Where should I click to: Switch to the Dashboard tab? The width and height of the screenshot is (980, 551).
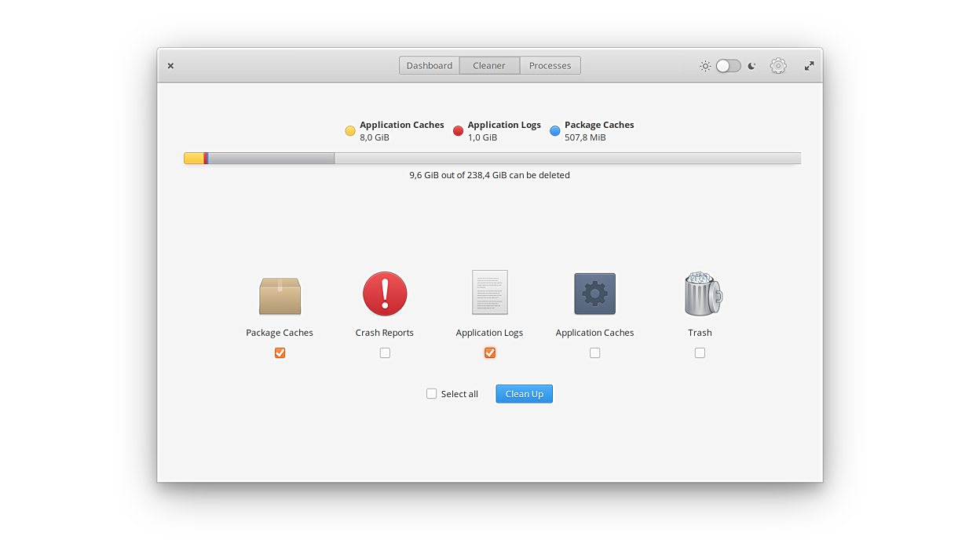click(429, 66)
